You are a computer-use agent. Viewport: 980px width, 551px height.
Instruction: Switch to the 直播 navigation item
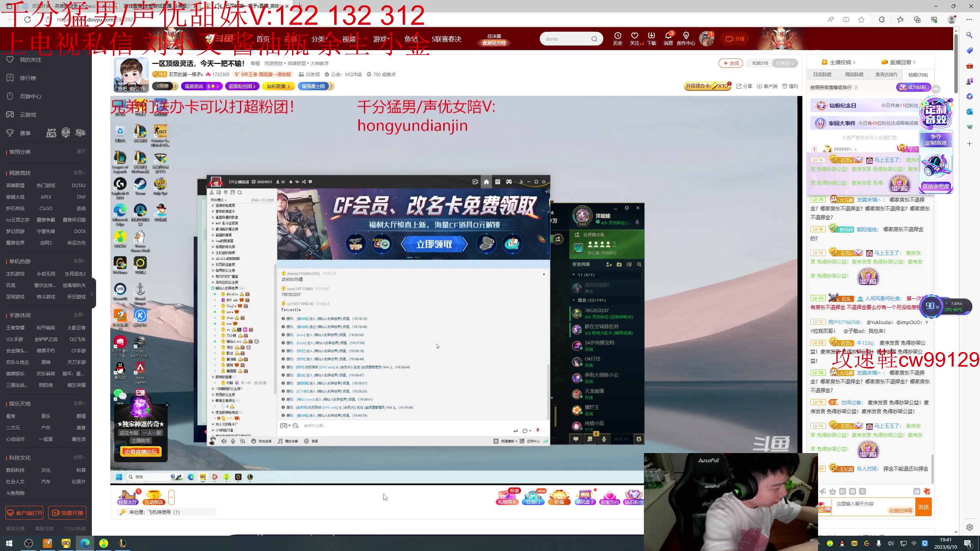[290, 39]
